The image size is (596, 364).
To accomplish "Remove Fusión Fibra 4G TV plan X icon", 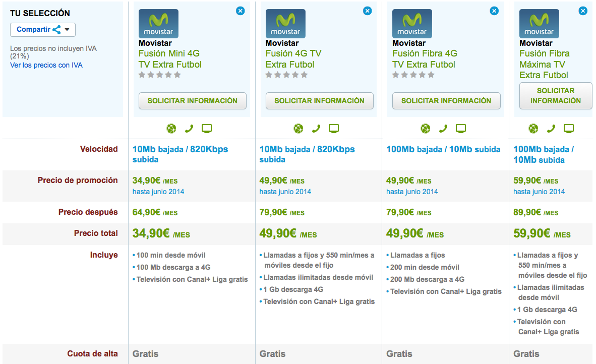I will pos(494,11).
